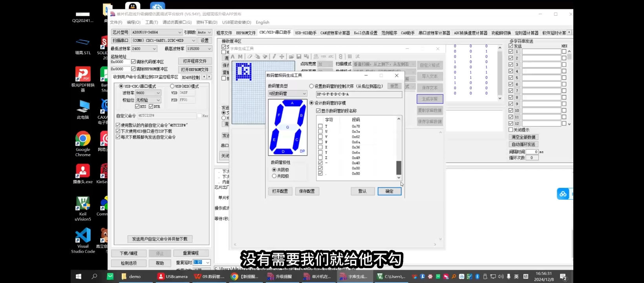This screenshot has width=644, height=283.
Task: Switch to Chrome in the taskbar
Action: (x=244, y=276)
